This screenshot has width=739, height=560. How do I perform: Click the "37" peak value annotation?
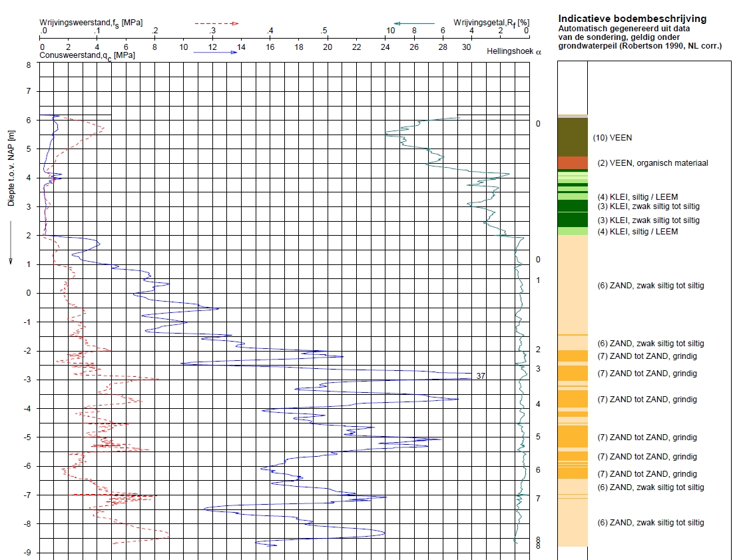coord(481,376)
